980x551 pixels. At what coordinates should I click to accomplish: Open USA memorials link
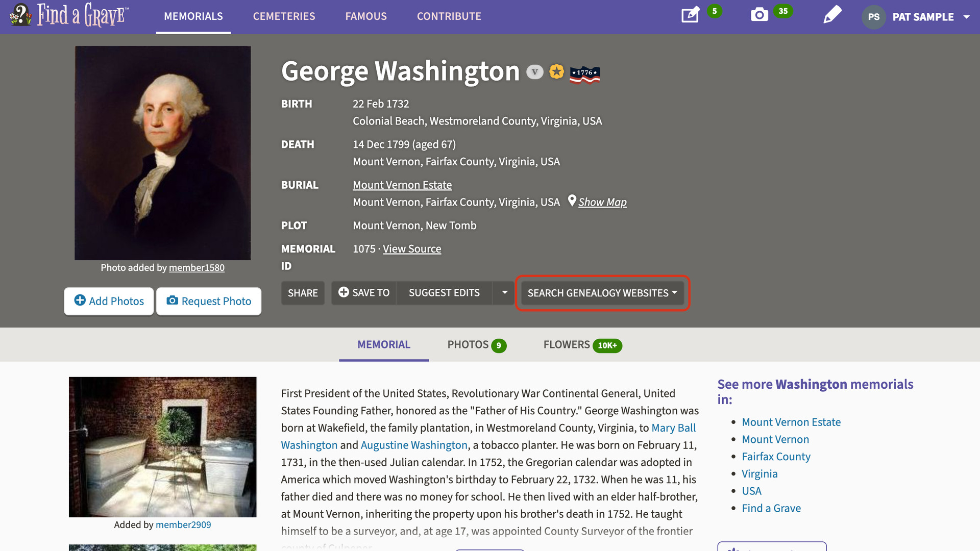(751, 491)
